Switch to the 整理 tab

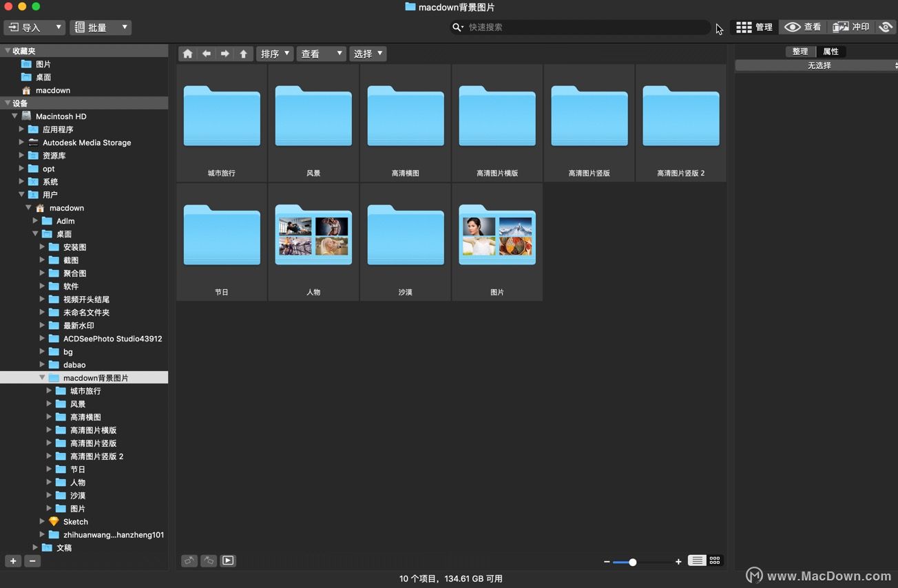800,52
